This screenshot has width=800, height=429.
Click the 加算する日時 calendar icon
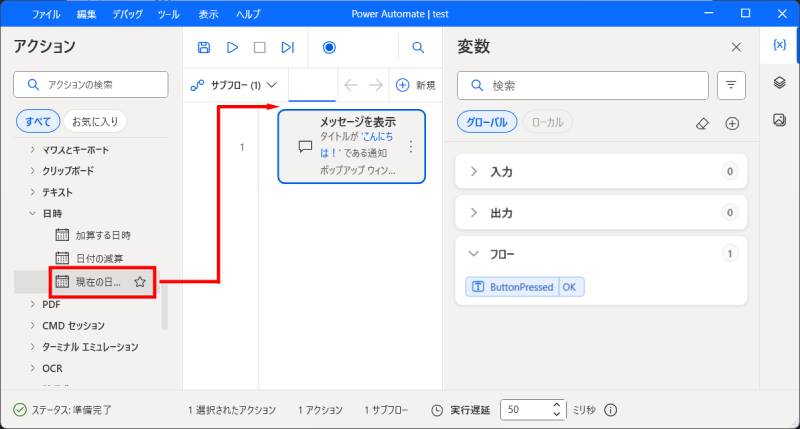pos(62,235)
